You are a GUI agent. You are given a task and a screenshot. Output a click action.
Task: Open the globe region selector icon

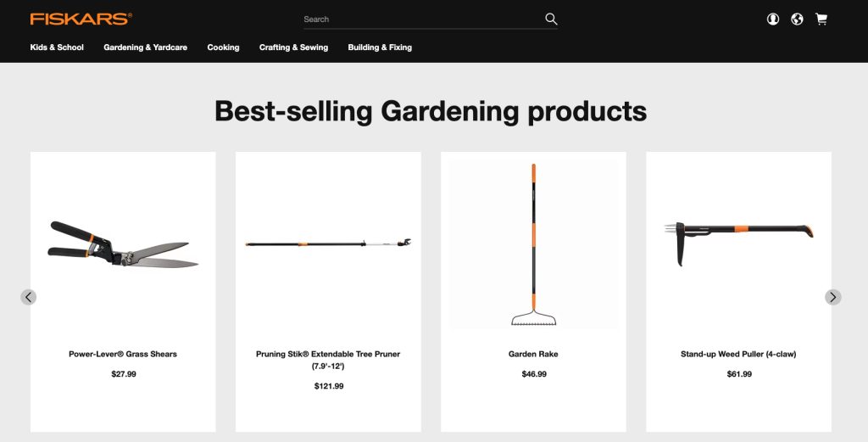tap(797, 19)
